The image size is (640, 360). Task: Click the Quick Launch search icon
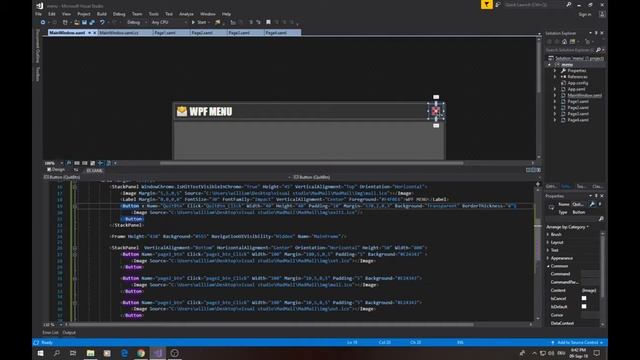pos(569,4)
